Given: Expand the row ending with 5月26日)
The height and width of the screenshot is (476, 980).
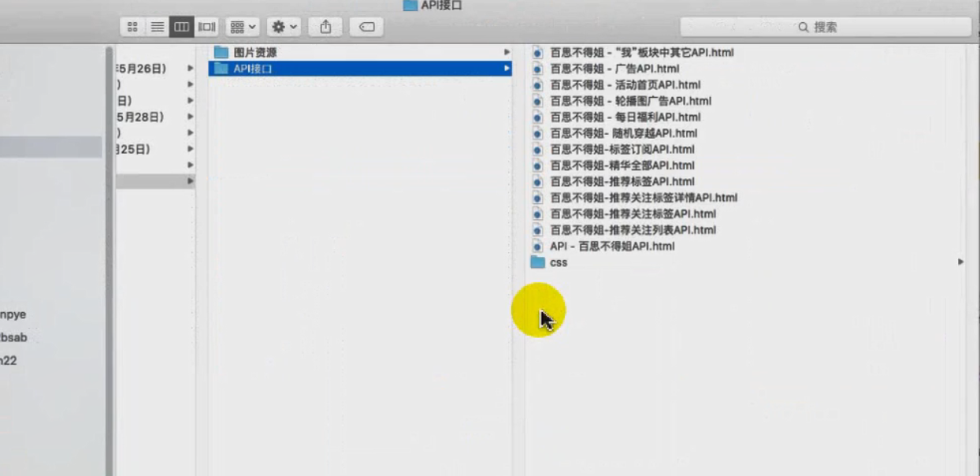Looking at the screenshot, I should pyautogui.click(x=190, y=69).
